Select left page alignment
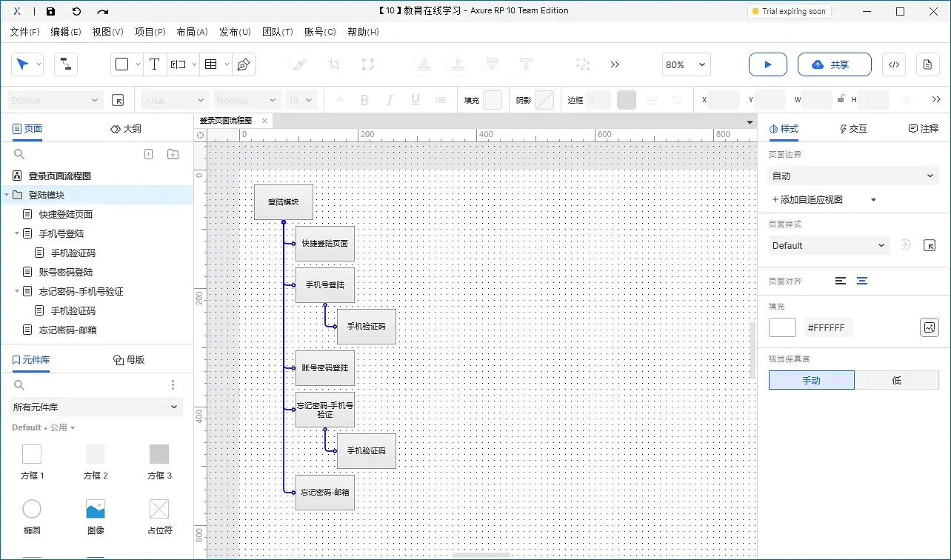 [840, 281]
